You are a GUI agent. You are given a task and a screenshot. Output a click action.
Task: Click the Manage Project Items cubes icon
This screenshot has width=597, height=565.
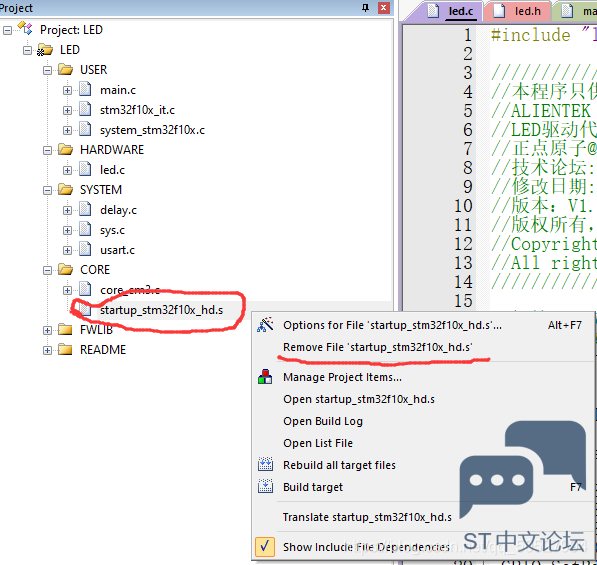coord(265,377)
